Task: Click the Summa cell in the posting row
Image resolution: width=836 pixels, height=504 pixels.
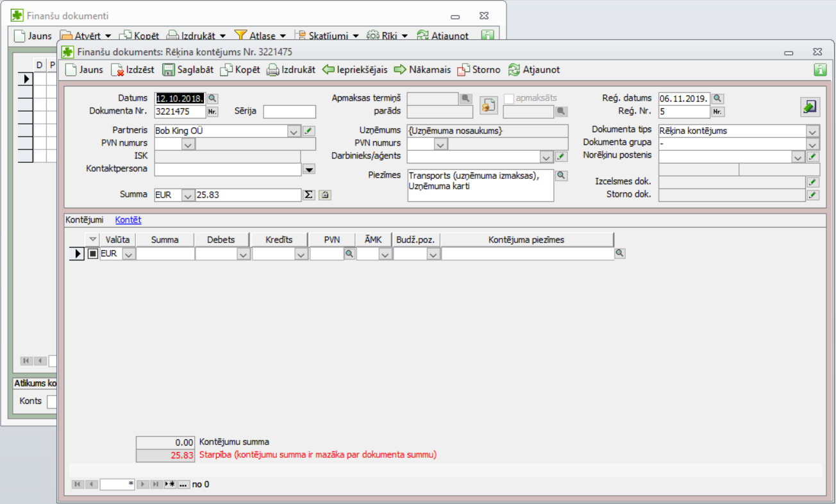Action: pos(165,254)
